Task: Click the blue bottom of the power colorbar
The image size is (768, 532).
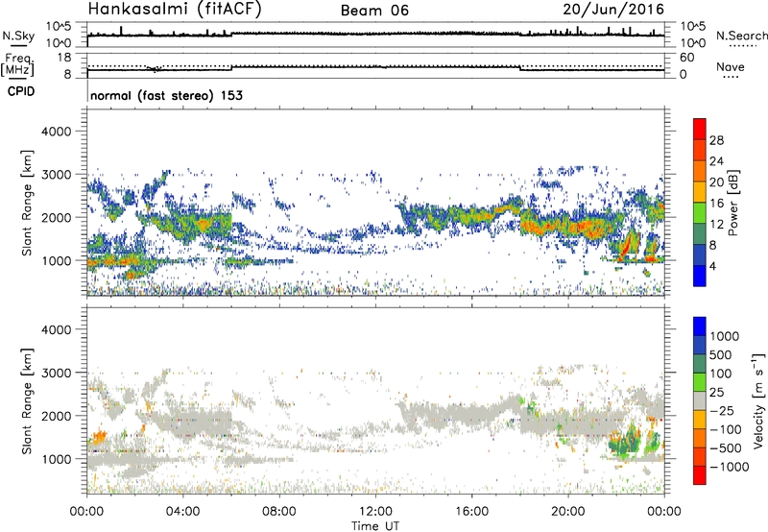Action: [x=700, y=276]
